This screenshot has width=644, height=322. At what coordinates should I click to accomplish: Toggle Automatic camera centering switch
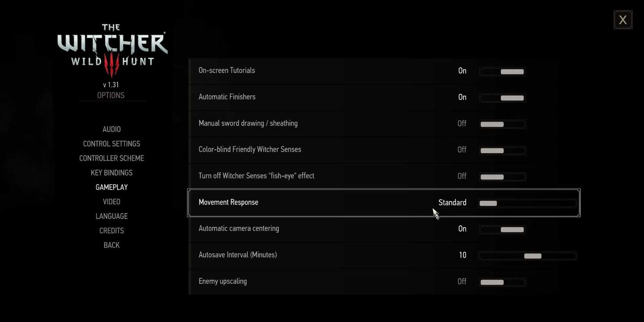502,229
